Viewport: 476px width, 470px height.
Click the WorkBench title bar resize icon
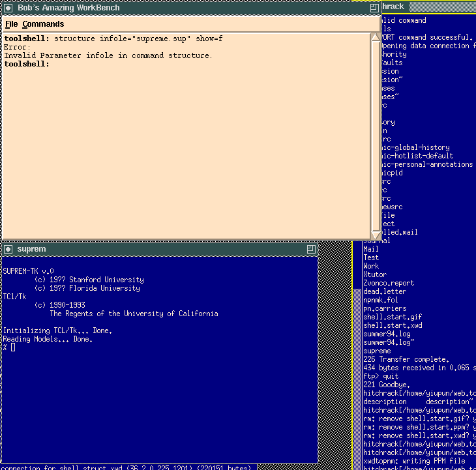click(374, 7)
